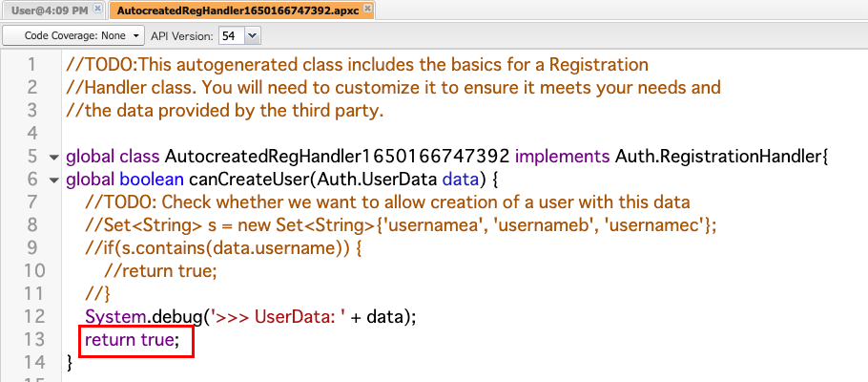Click the API Version value 54 field

tap(230, 35)
